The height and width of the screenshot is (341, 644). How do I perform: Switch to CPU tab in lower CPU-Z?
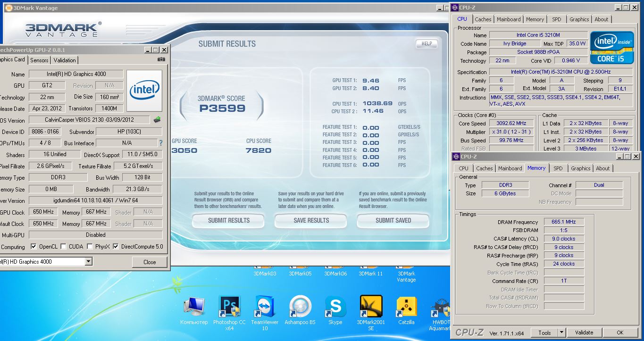pos(464,168)
